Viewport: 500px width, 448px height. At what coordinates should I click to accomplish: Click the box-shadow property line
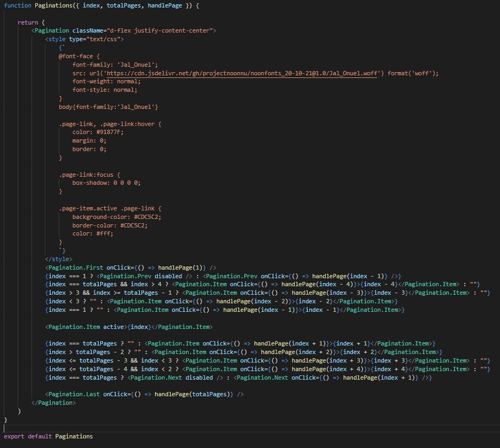(107, 183)
